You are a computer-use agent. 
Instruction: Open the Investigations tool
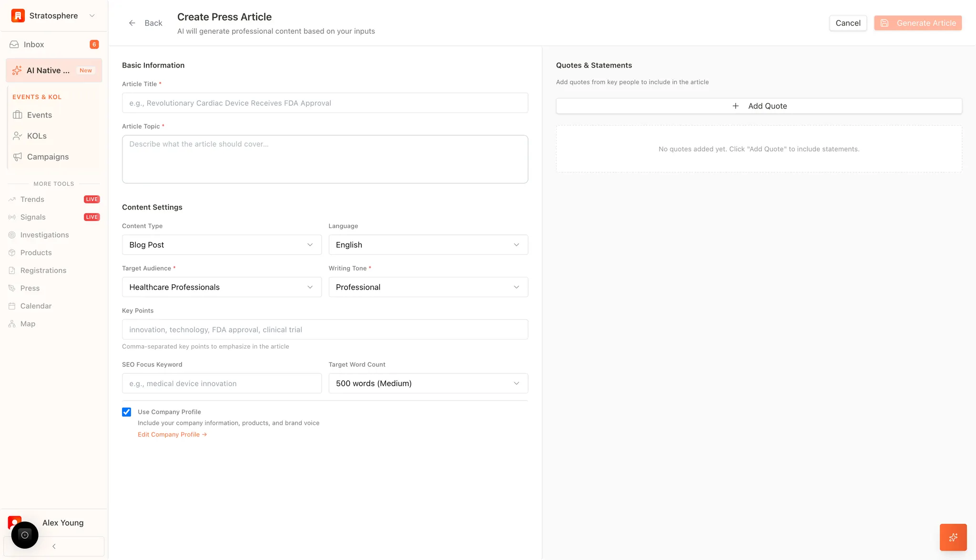coord(44,234)
